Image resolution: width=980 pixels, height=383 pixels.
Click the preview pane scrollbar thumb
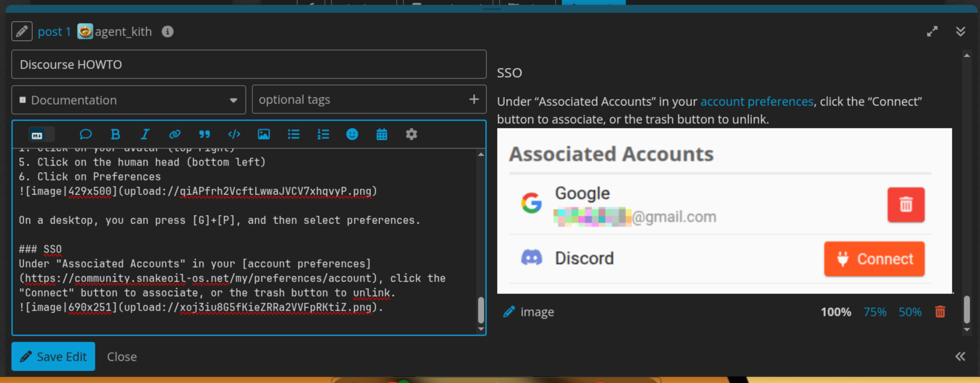click(966, 310)
